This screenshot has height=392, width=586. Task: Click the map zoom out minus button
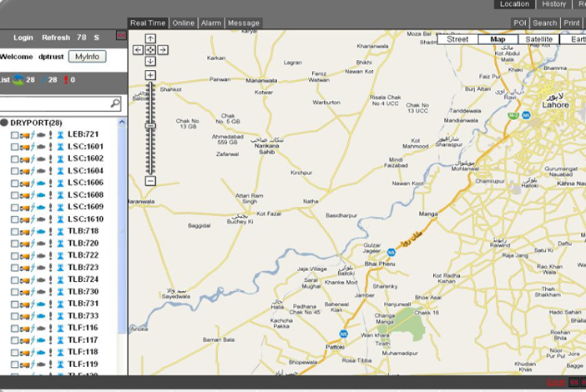[150, 181]
